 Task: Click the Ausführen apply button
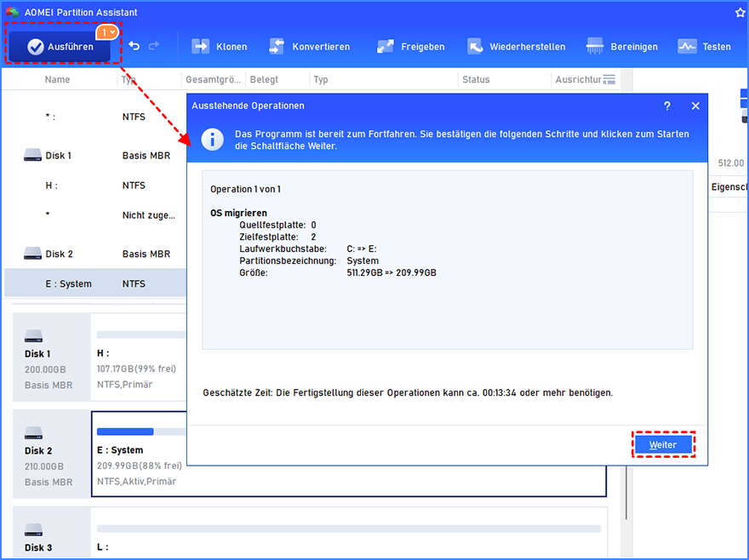point(60,46)
